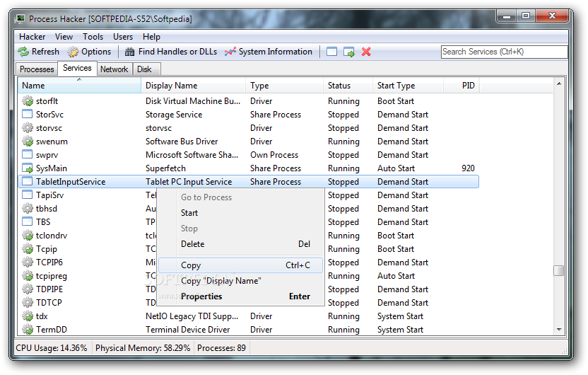
Task: Switch to the Processes tab
Action: [37, 69]
